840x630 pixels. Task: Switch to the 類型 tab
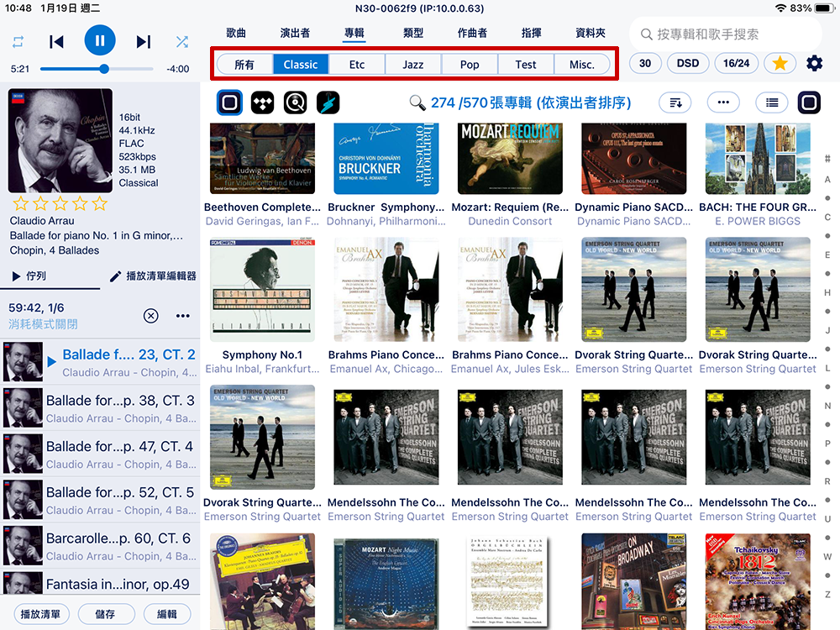click(x=413, y=34)
